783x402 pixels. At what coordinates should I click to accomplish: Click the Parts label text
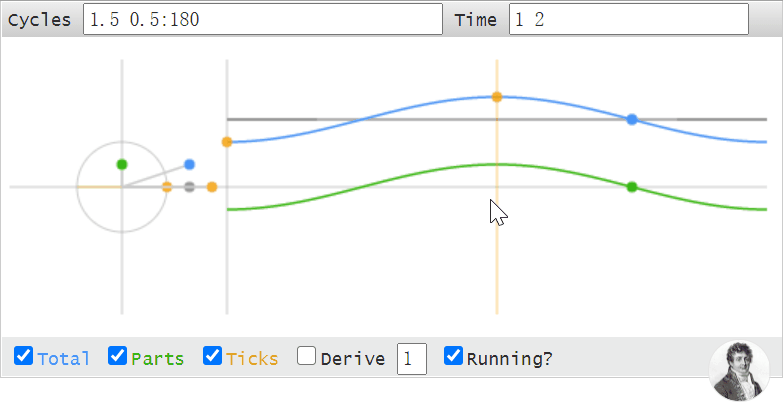(158, 359)
